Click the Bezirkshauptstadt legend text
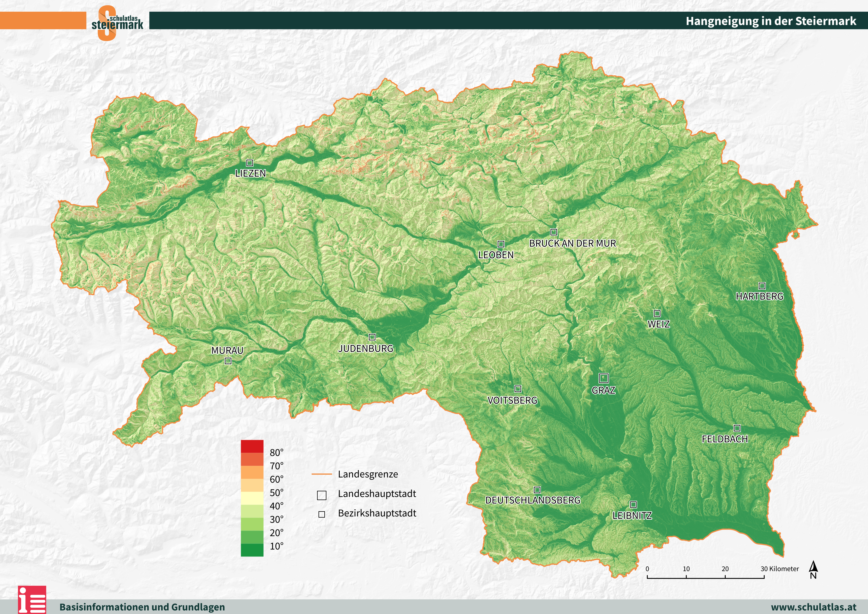 pos(377,513)
